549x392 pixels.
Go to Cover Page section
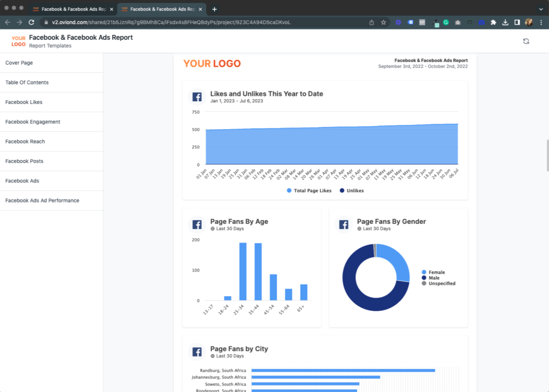[51, 63]
